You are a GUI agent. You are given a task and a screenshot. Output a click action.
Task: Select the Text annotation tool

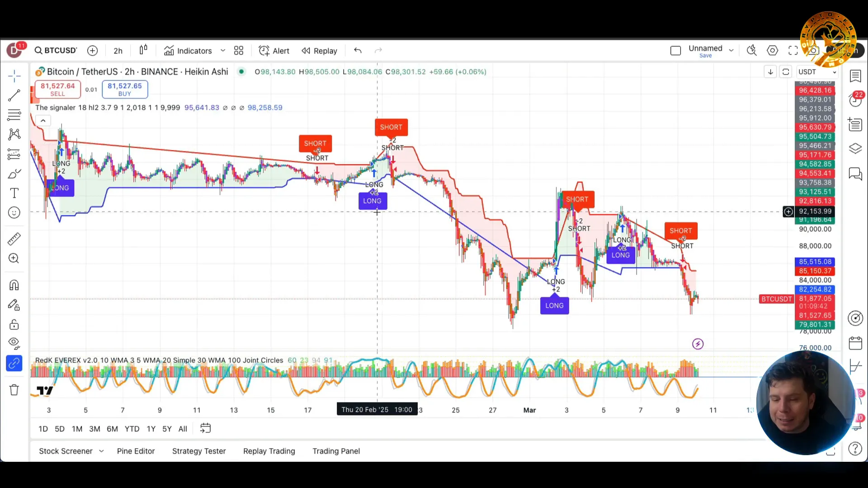click(x=14, y=193)
